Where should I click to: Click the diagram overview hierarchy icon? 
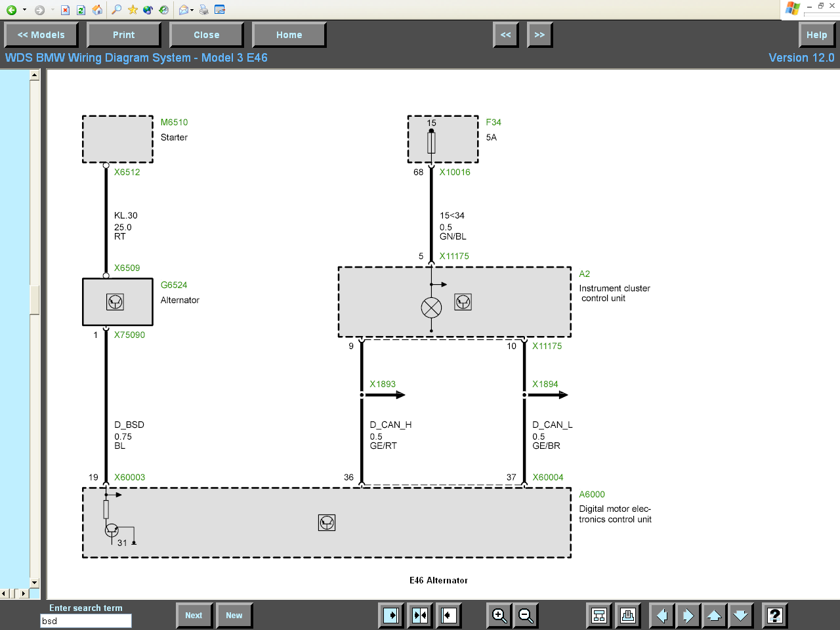[599, 616]
